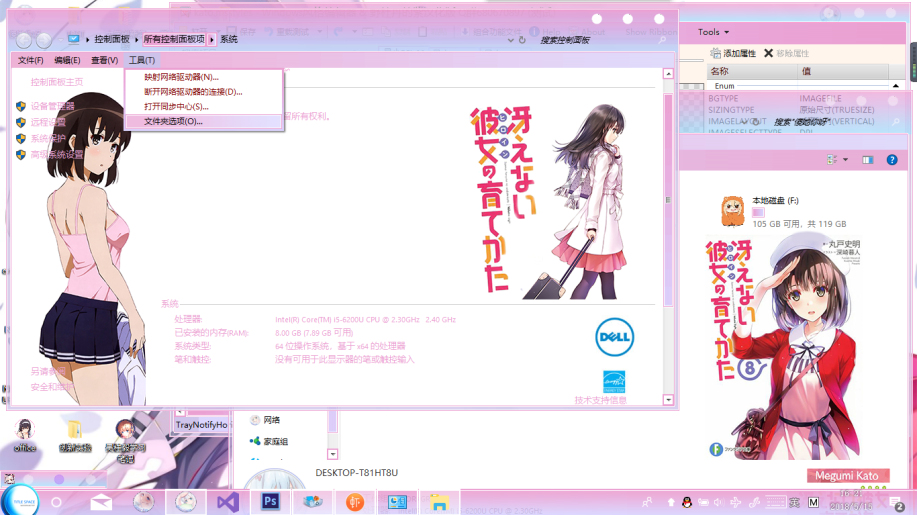This screenshot has height=515, width=917.
Task: Expand the arrow before 控制面板 breadcrumb
Action: (88, 39)
